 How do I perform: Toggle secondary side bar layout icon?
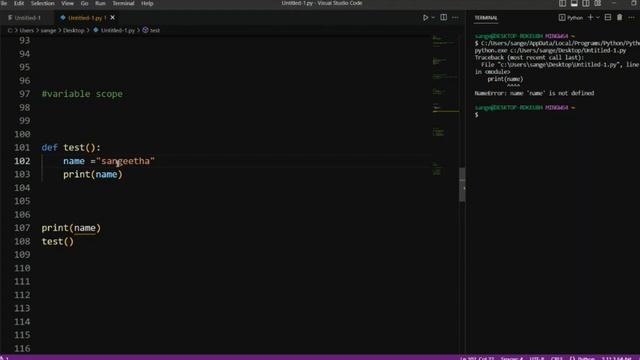(586, 3)
